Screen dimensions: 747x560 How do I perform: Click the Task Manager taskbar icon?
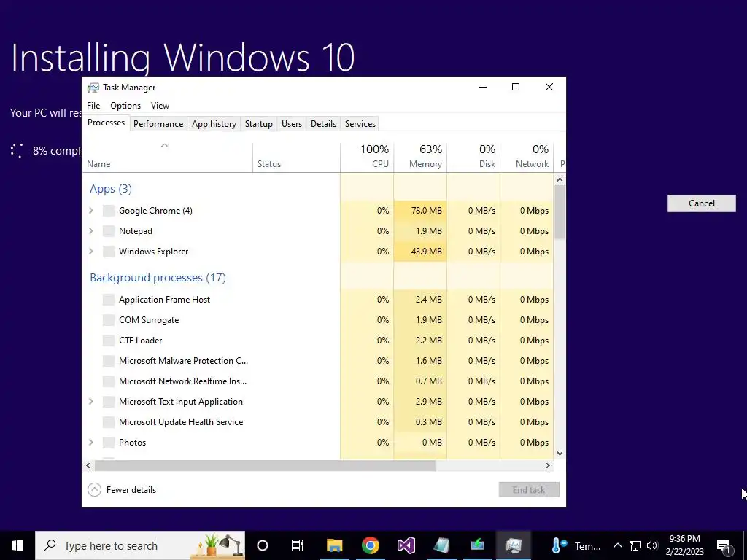(x=513, y=545)
